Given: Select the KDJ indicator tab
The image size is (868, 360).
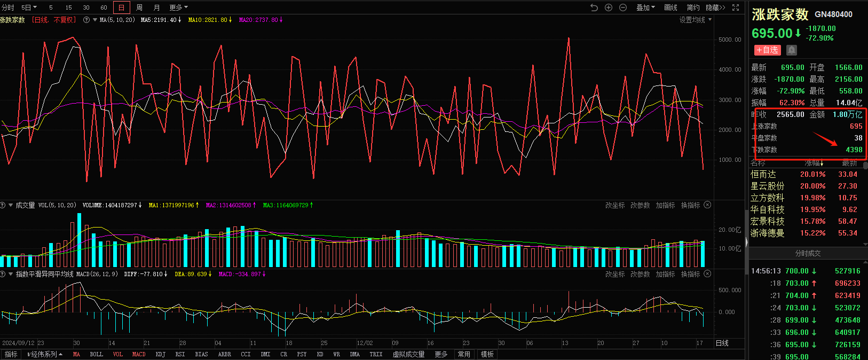Looking at the screenshot, I should 160,354.
